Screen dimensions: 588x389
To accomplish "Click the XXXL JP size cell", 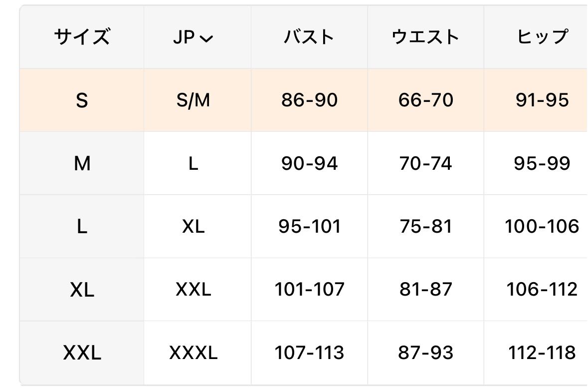I will [x=193, y=353].
